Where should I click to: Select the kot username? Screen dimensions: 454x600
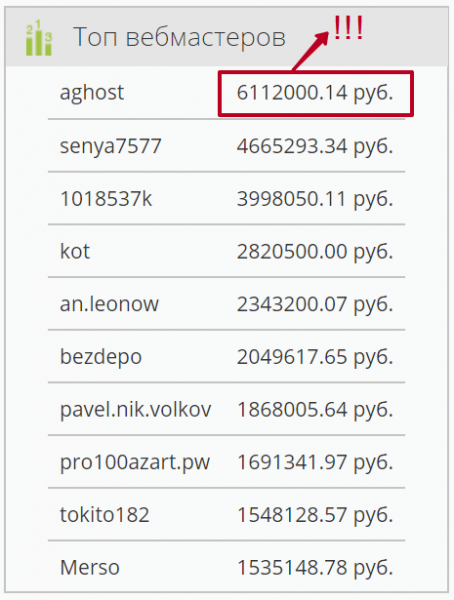point(75,251)
